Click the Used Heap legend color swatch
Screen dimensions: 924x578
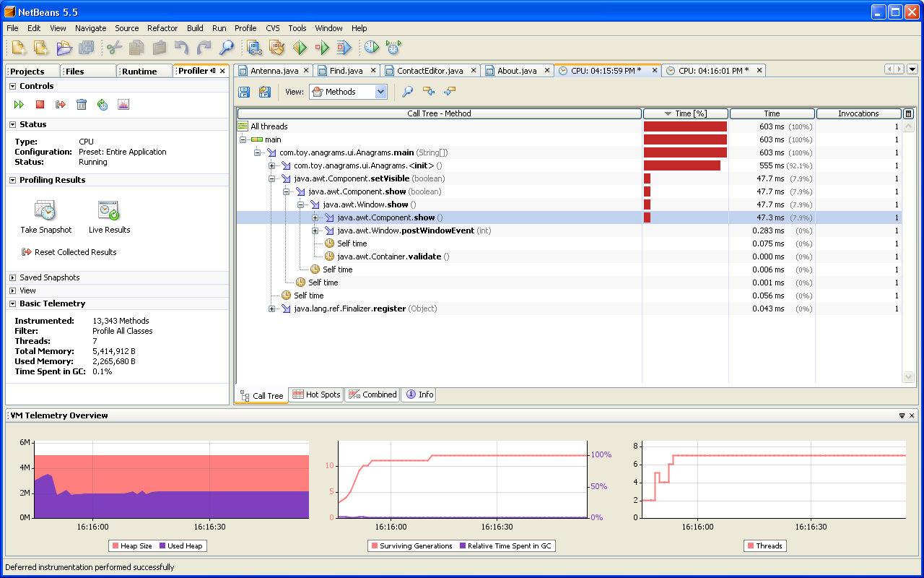[x=162, y=546]
